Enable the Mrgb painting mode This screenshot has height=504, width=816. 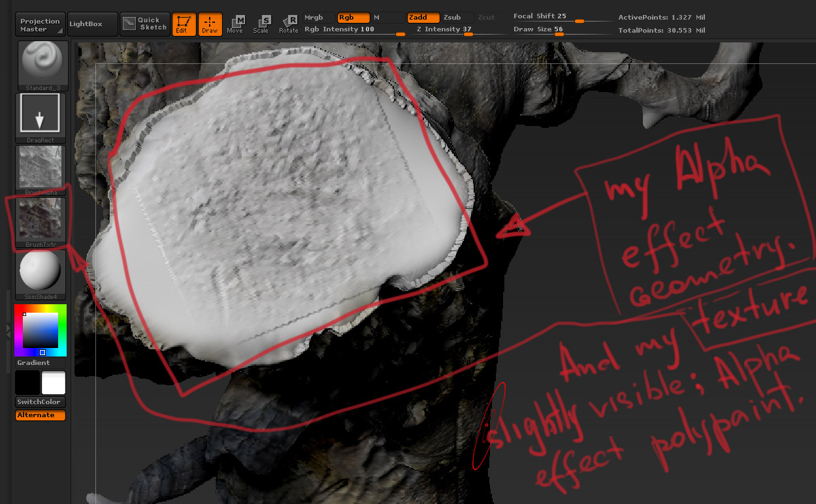(319, 18)
